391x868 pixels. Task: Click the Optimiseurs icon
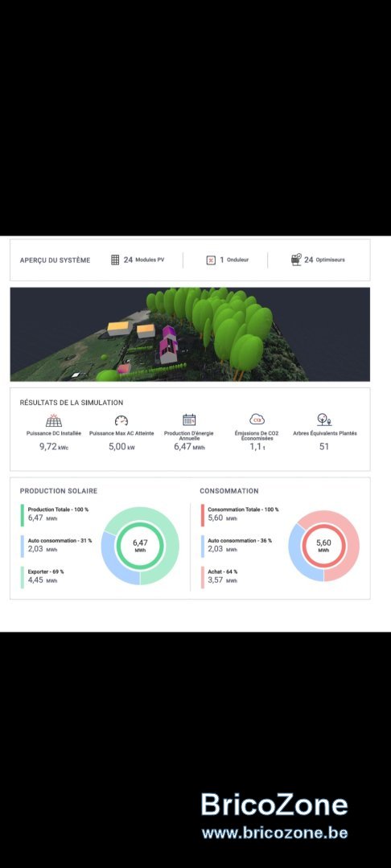(296, 260)
